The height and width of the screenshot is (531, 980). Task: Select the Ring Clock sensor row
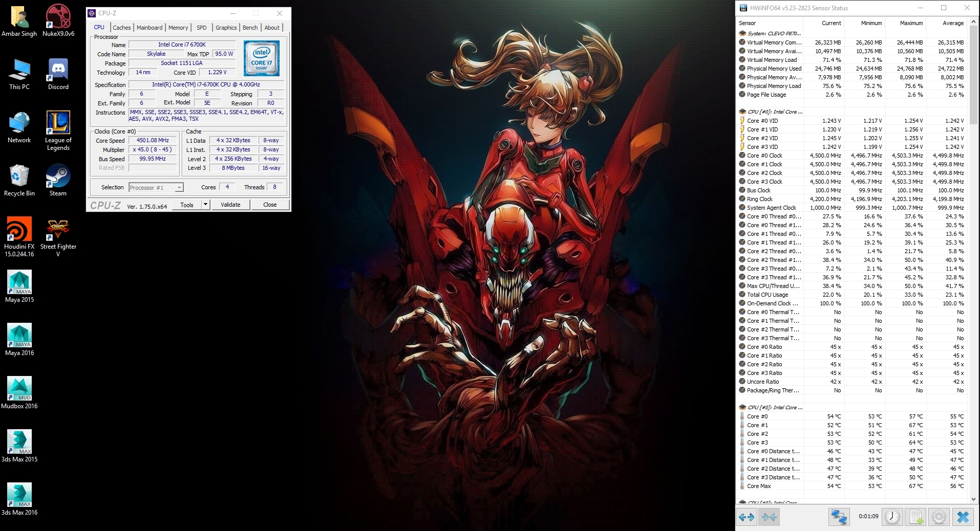tap(852, 199)
